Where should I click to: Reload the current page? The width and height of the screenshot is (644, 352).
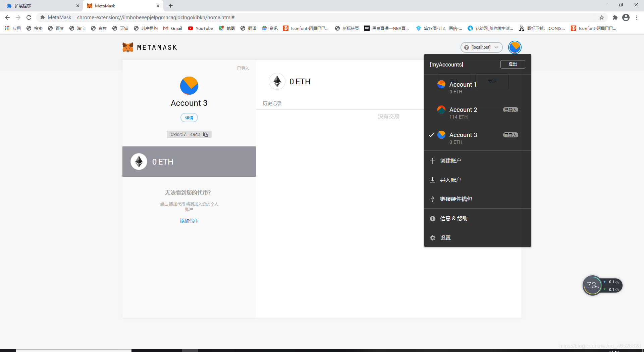29,17
